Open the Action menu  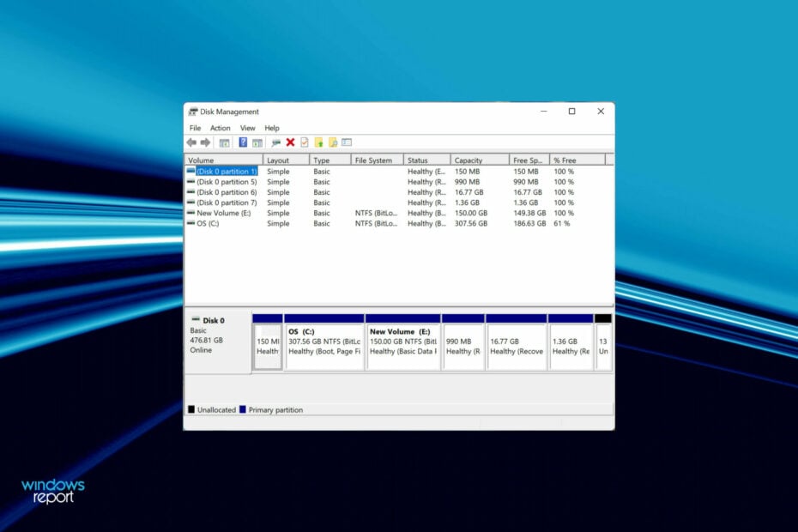pos(220,127)
